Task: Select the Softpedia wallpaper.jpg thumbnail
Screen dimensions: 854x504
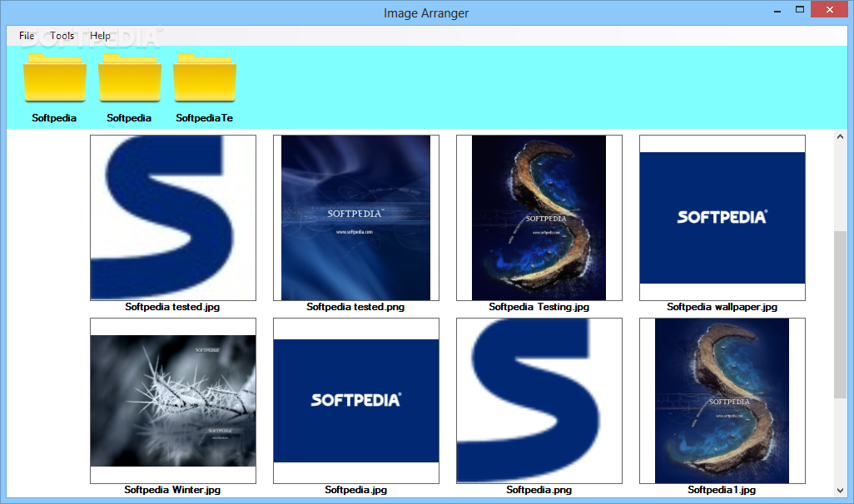Action: pyautogui.click(x=722, y=218)
